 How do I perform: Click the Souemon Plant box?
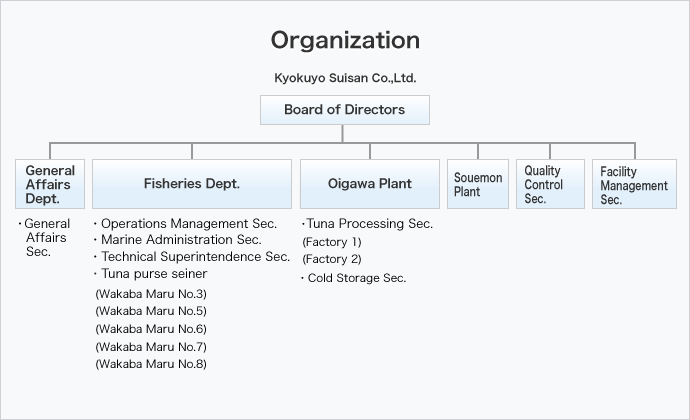tap(478, 184)
